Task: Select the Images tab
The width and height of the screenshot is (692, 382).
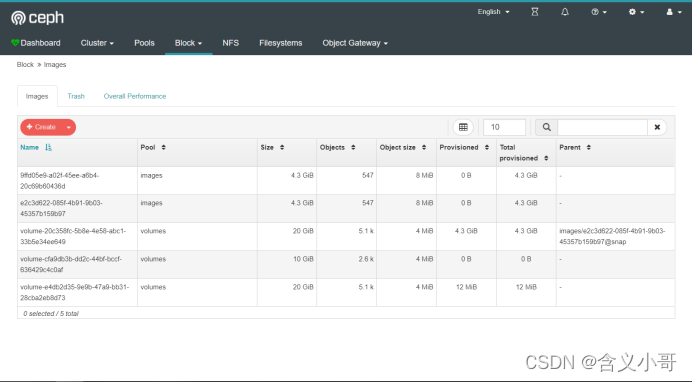Action: pyautogui.click(x=37, y=96)
